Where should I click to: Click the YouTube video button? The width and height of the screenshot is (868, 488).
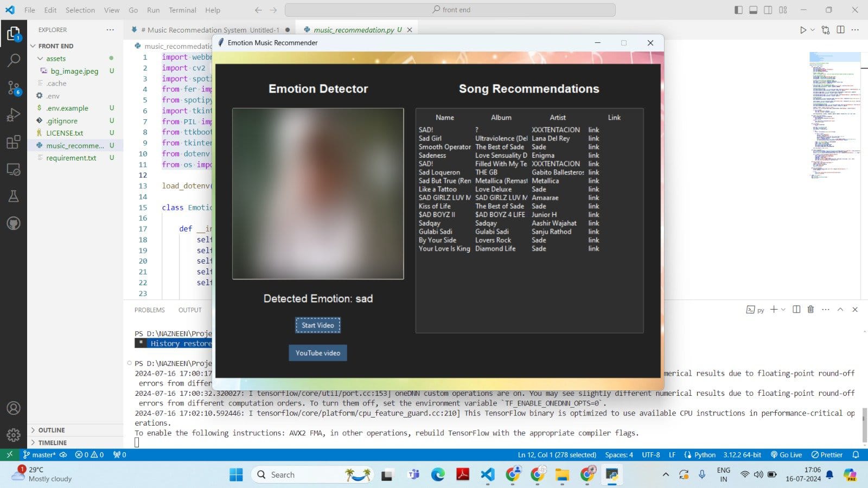pos(318,353)
